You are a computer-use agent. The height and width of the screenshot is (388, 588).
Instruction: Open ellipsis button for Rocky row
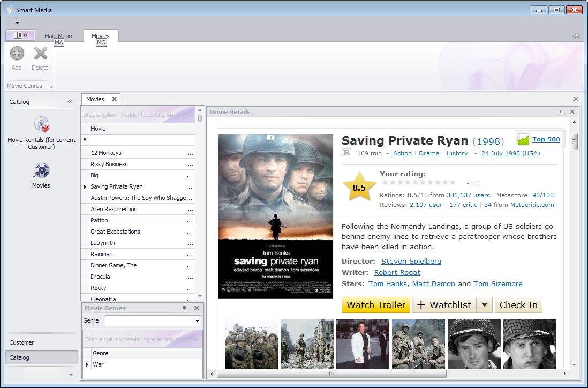[190, 288]
